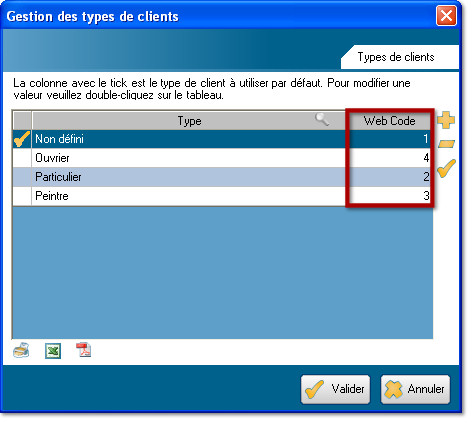Select the Non défini row
Viewport: 472px width, 423px height.
tap(222, 139)
